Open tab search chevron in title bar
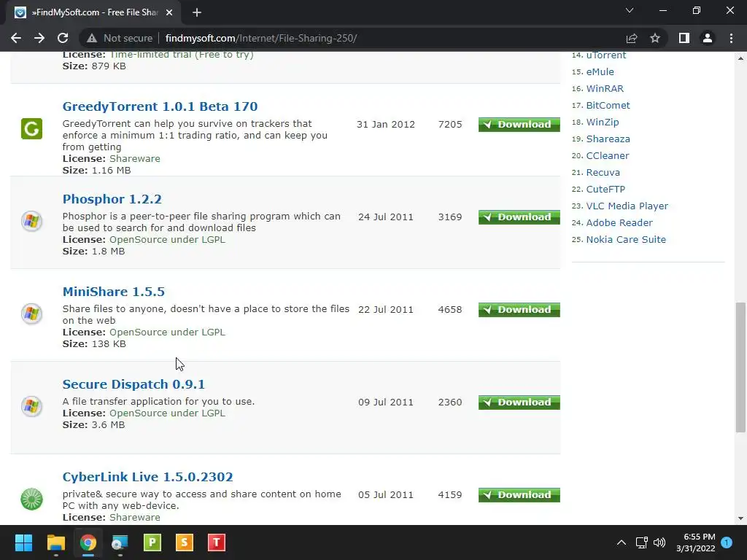The width and height of the screenshot is (747, 560). (x=630, y=10)
